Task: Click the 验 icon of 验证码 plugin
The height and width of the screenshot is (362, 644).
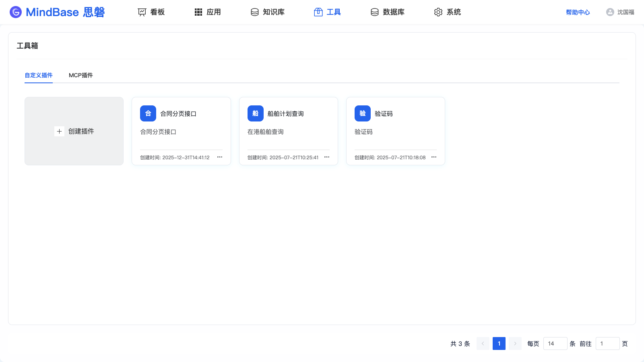Action: pos(363,113)
